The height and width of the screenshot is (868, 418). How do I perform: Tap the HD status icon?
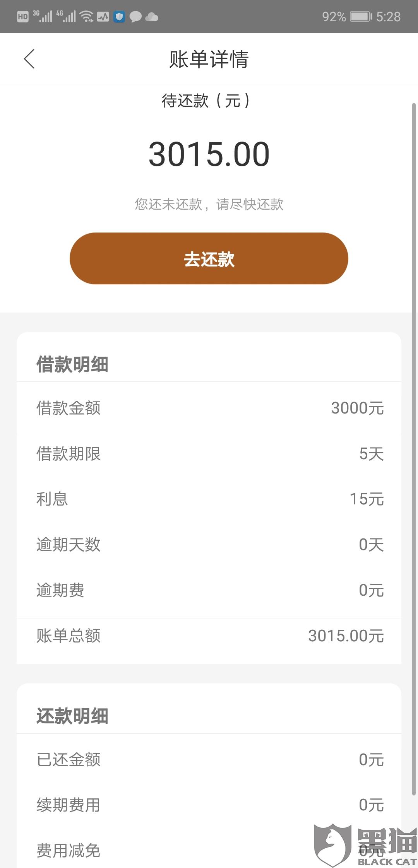pos(23,17)
